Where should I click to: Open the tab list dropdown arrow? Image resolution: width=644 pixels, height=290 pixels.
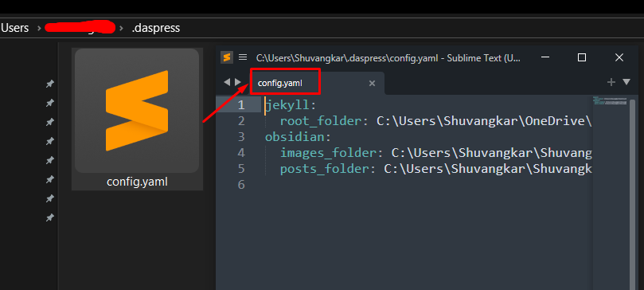click(x=626, y=82)
